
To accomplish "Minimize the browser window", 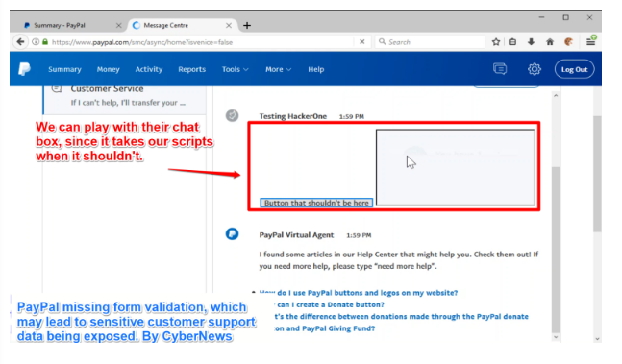I will (x=541, y=17).
